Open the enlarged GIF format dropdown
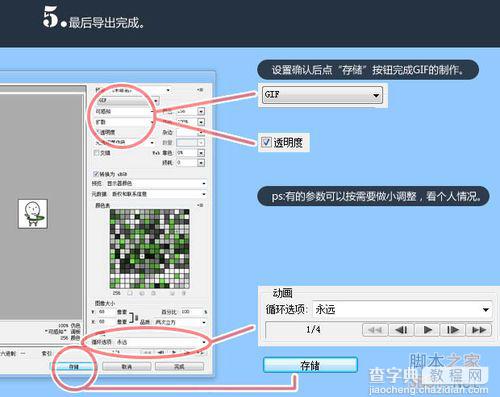Image resolution: width=500 pixels, height=397 pixels. (322, 95)
